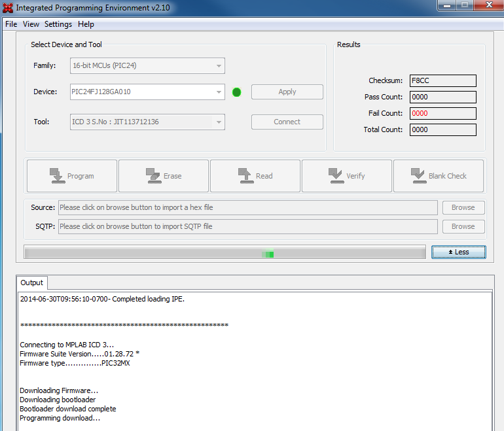Image resolution: width=504 pixels, height=431 pixels.
Task: Collapse the panel with Less button
Action: pos(458,252)
